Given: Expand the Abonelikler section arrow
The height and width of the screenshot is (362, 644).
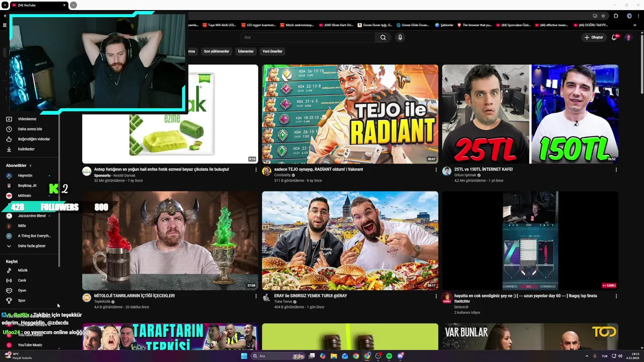Looking at the screenshot, I should (x=30, y=165).
